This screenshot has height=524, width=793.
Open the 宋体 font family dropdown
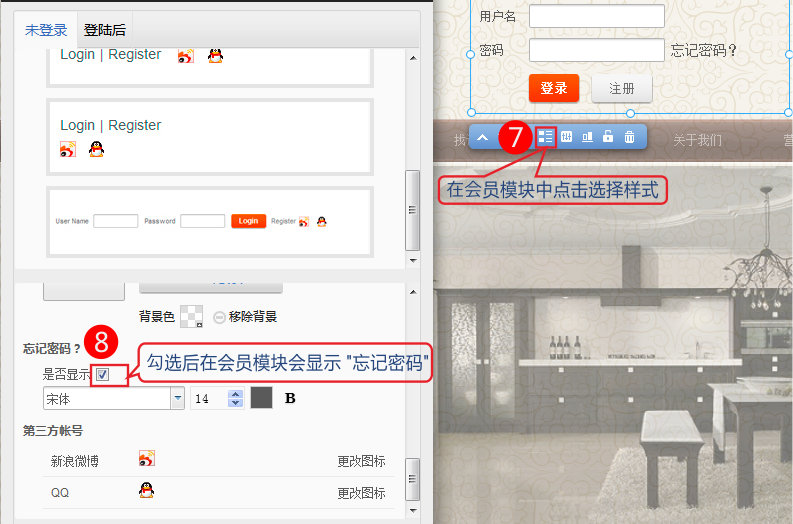(x=178, y=398)
